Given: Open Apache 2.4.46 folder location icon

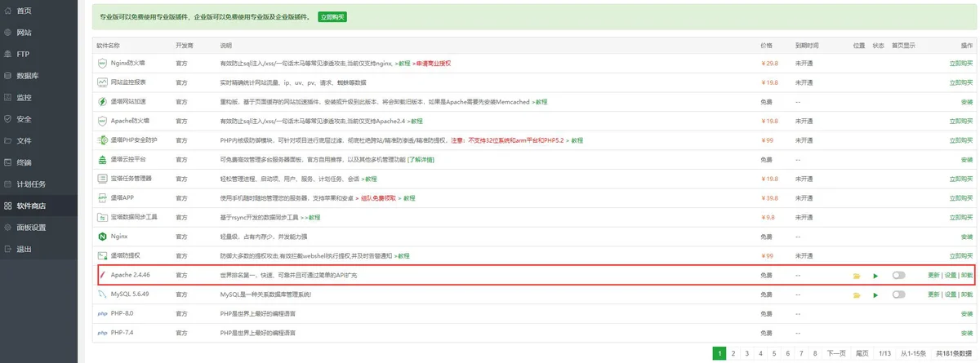Looking at the screenshot, I should coord(857,276).
